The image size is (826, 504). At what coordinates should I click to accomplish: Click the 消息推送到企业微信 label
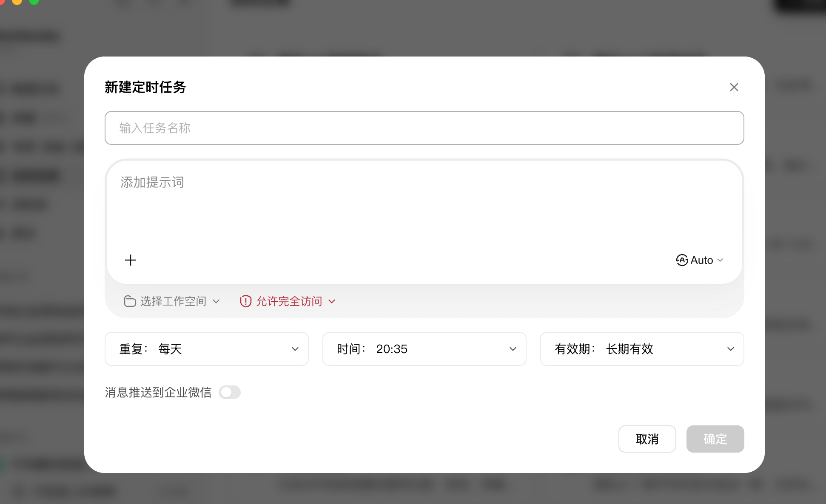pos(158,392)
